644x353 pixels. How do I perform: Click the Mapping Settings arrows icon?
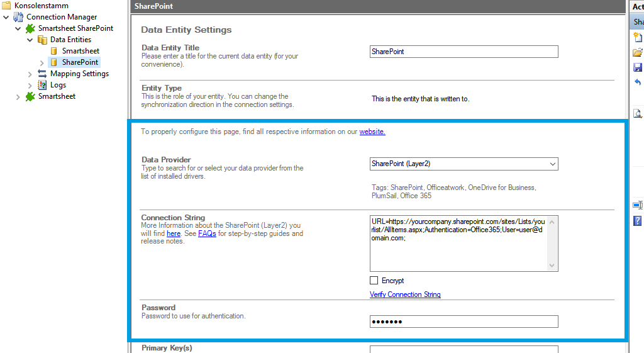pos(42,74)
